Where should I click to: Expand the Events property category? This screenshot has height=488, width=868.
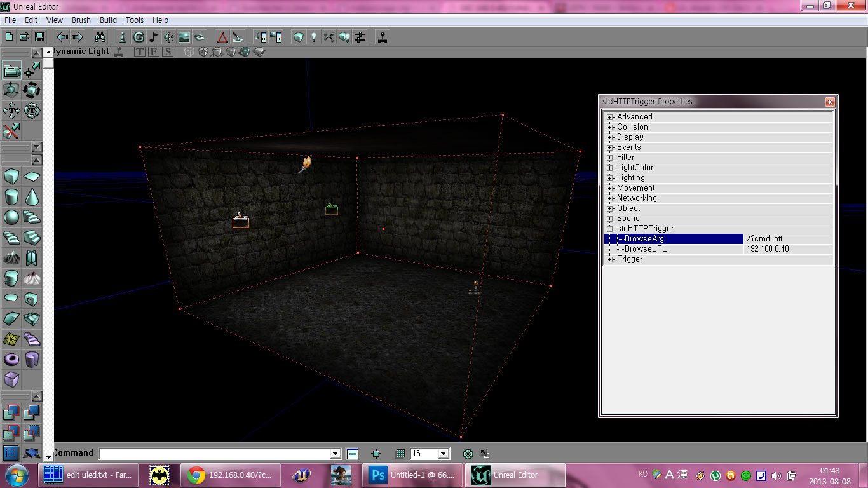(610, 147)
